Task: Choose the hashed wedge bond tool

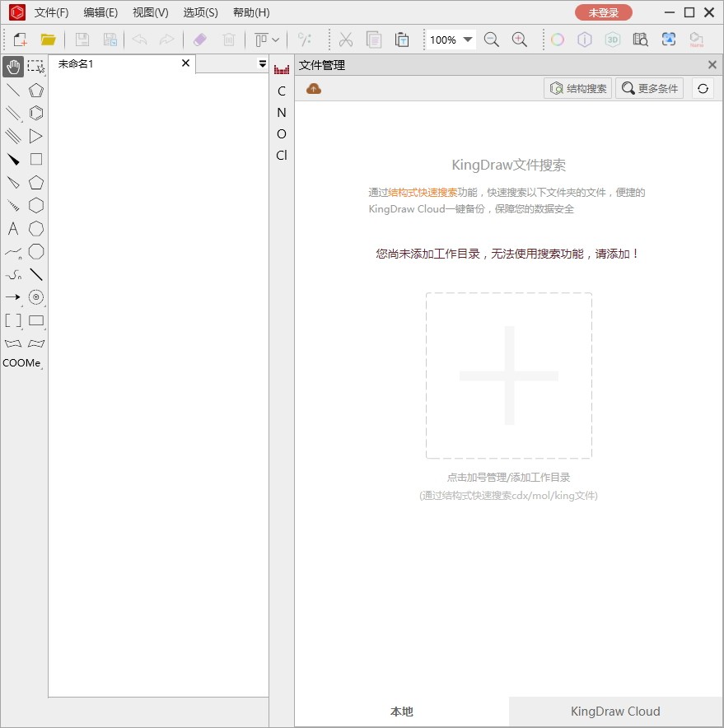Action: [13, 205]
